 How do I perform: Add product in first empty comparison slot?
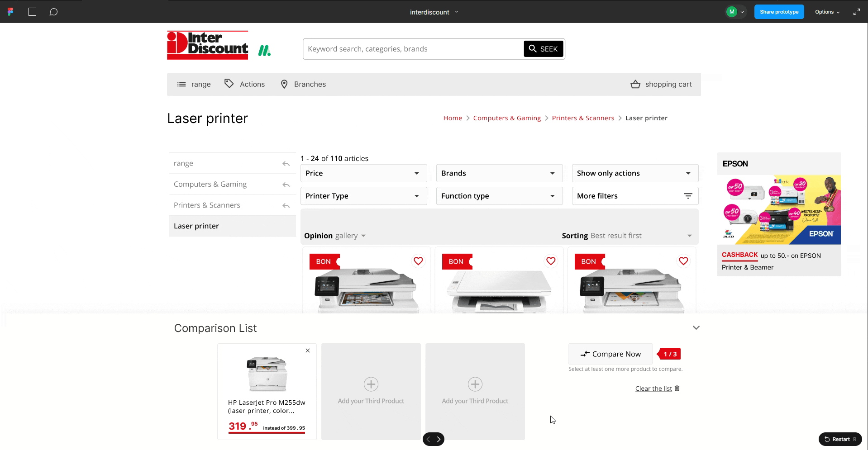[x=371, y=392]
